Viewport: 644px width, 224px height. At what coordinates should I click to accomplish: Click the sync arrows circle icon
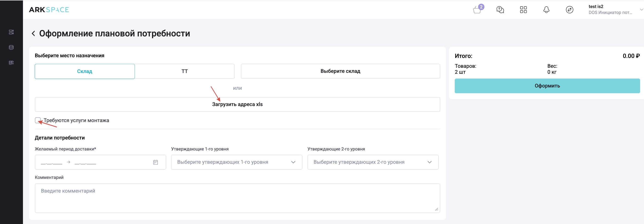click(x=570, y=10)
